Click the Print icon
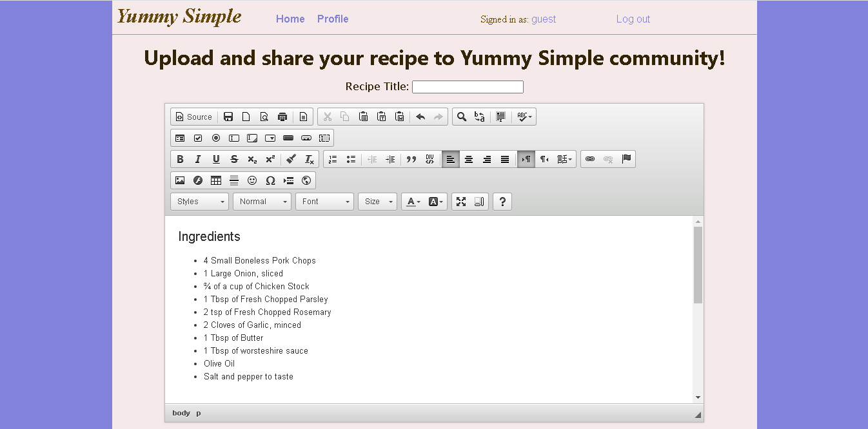 click(282, 117)
